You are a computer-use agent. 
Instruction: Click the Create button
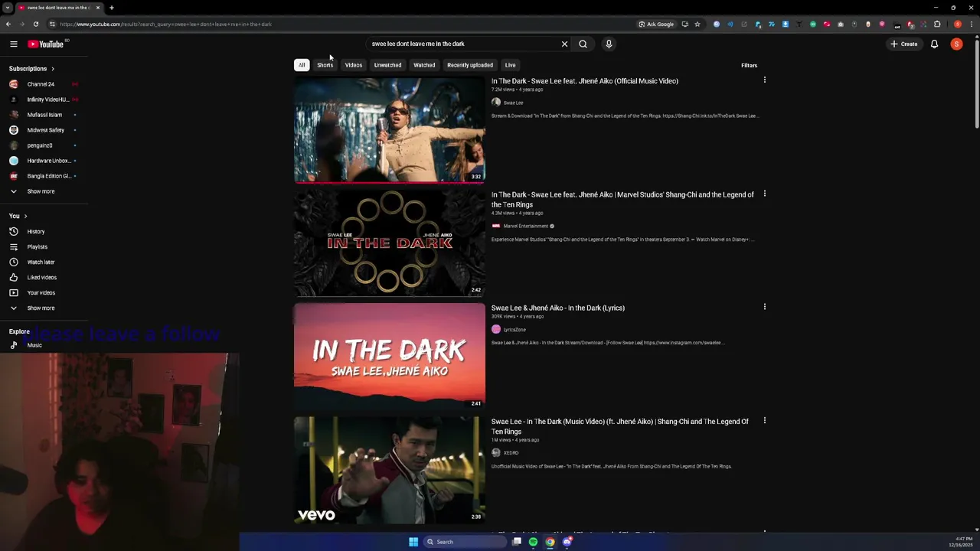903,44
